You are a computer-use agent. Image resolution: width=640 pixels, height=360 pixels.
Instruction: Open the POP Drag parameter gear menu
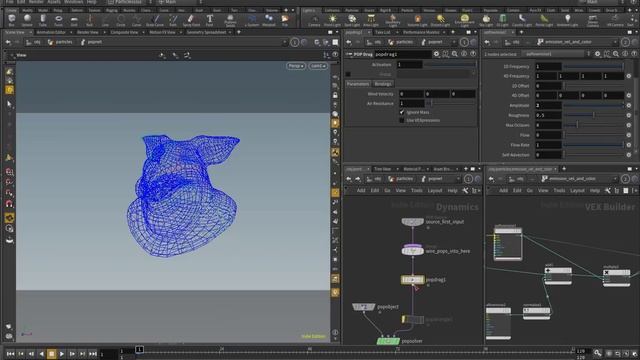436,54
